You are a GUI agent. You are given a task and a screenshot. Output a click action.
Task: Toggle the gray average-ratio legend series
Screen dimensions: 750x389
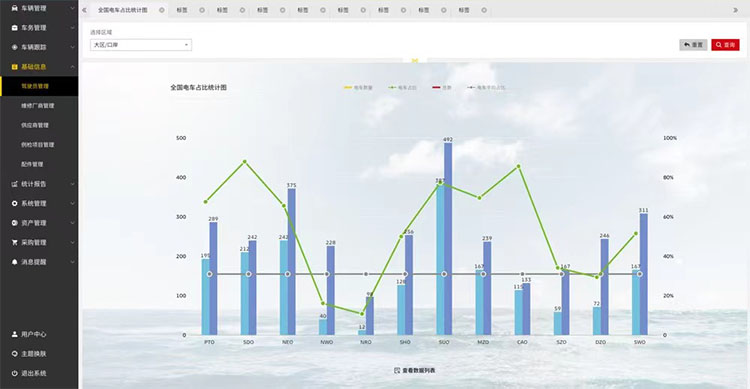tap(486, 88)
